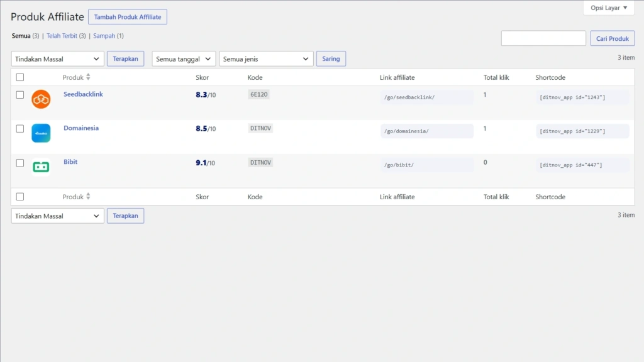Open the top Tindakan Massal dropdown
The width and height of the screenshot is (644, 362).
[57, 58]
